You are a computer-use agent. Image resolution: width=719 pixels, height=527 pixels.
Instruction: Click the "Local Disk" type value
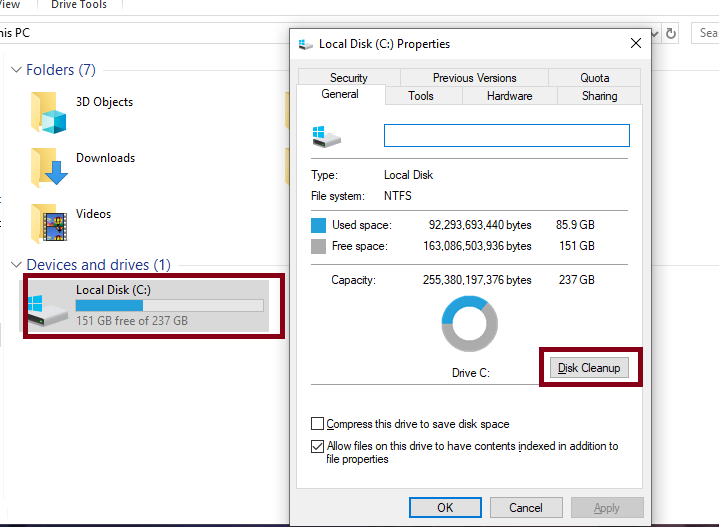[408, 175]
